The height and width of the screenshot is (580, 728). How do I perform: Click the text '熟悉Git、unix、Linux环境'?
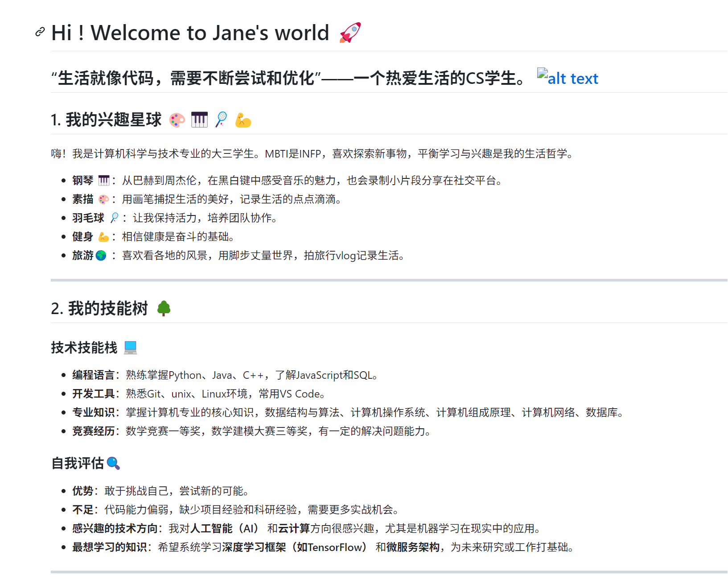pyautogui.click(x=186, y=394)
